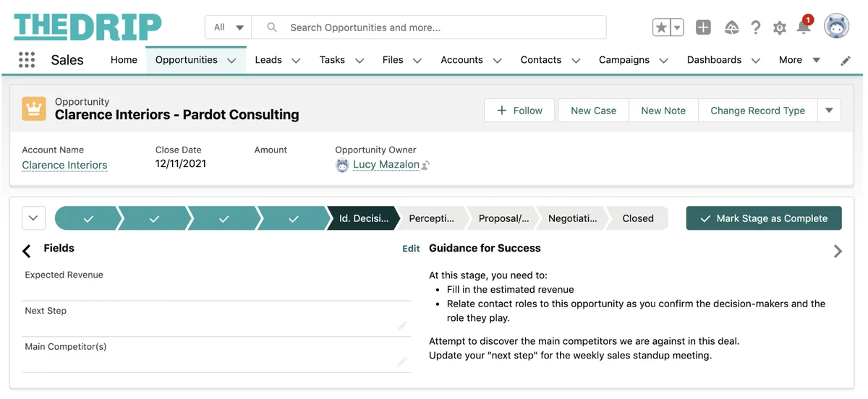Switch to the Campaigns tab
This screenshot has height=399, width=868.
pyautogui.click(x=624, y=60)
